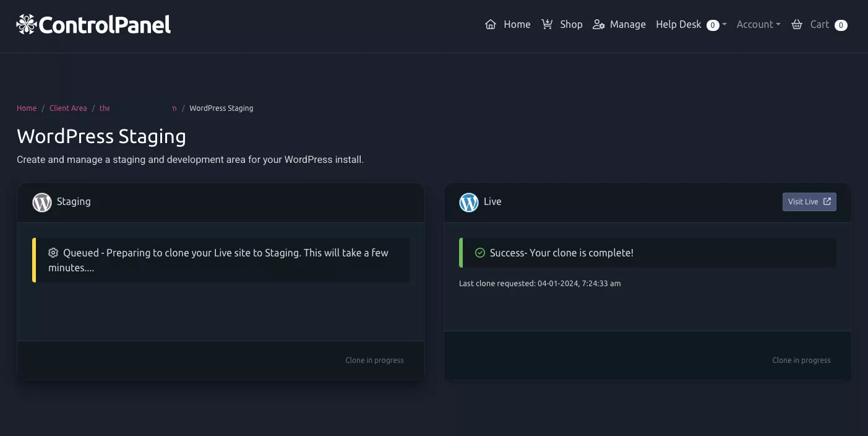Image resolution: width=868 pixels, height=436 pixels.
Task: Click the Shop cart icon in navbar
Action: 547,24
